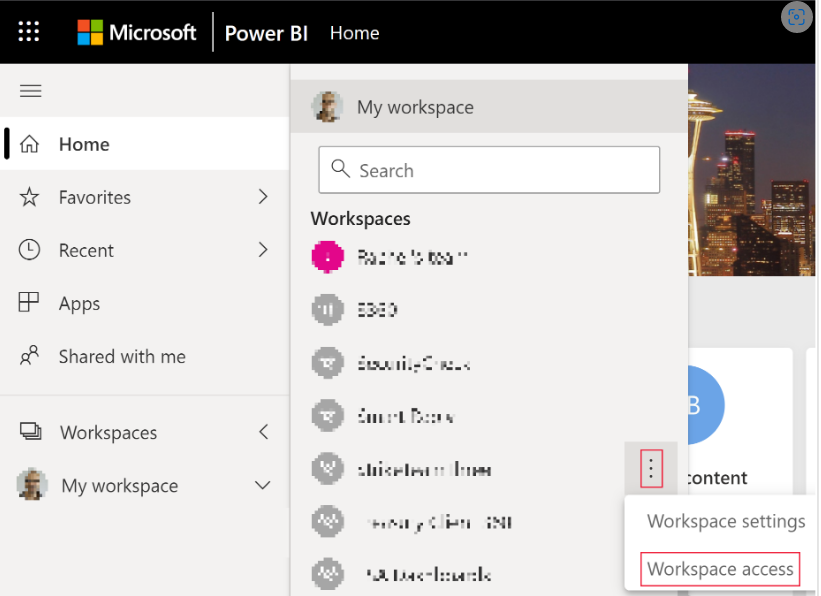Click the search magnifier icon
Screen dimensions: 821x596
point(340,169)
